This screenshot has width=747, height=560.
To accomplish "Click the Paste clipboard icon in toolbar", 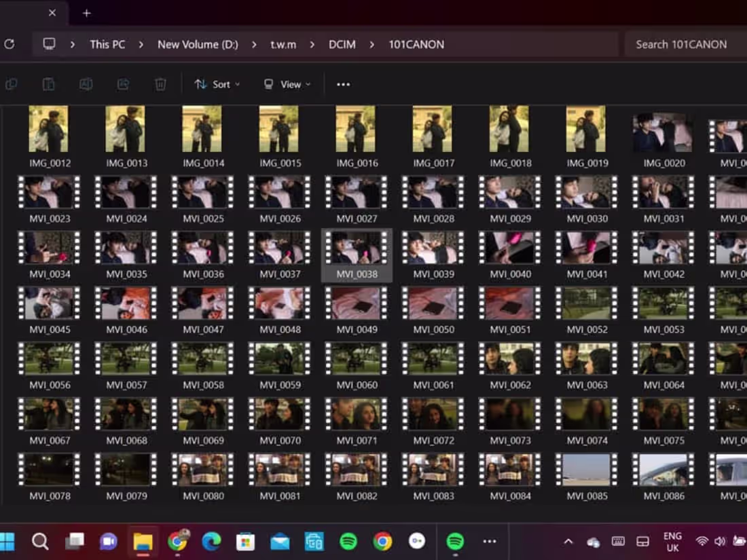I will (x=48, y=84).
